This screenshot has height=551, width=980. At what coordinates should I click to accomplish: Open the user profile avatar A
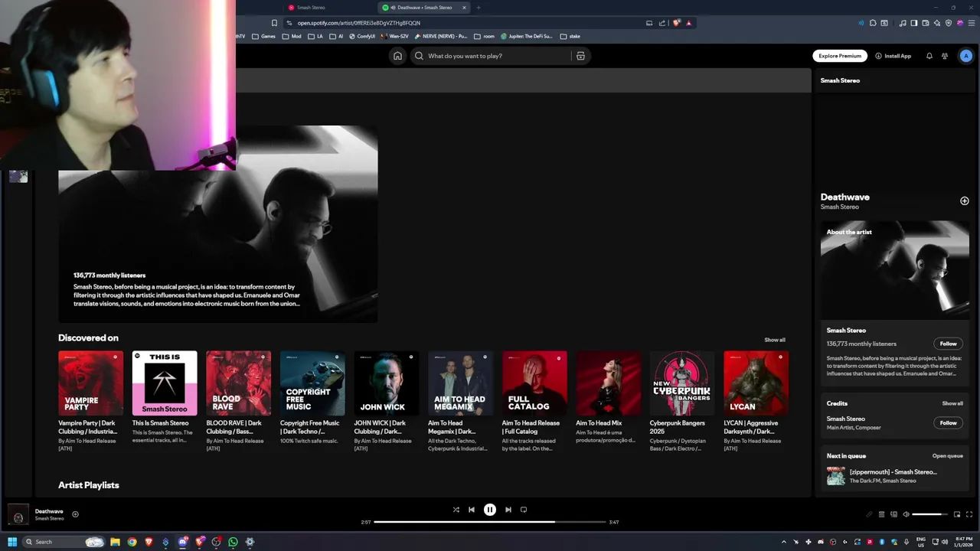(x=966, y=56)
